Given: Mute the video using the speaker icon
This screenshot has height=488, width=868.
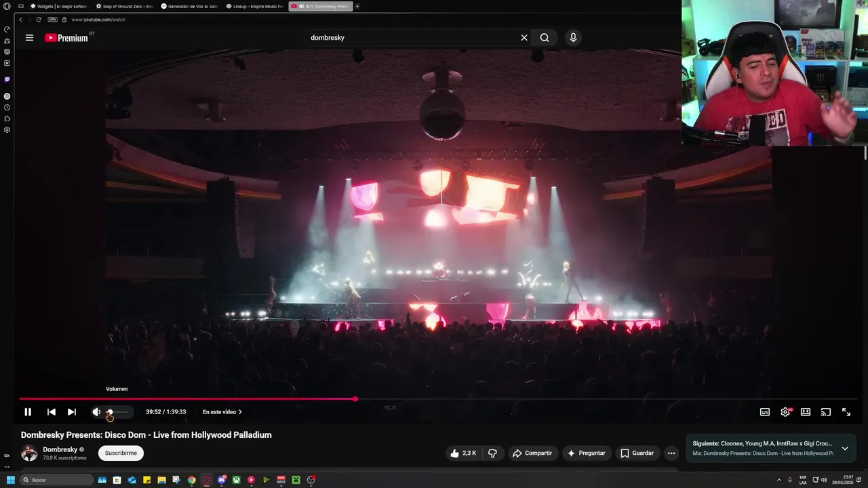Looking at the screenshot, I should [x=96, y=412].
